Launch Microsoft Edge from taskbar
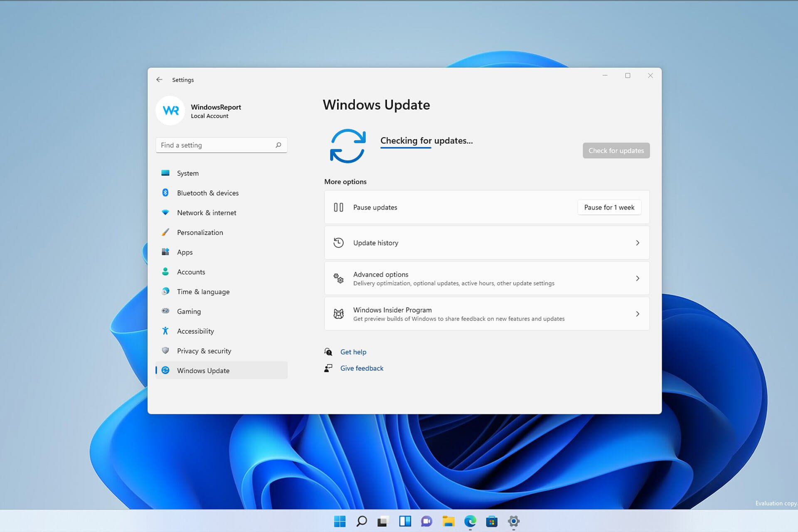 point(470,521)
